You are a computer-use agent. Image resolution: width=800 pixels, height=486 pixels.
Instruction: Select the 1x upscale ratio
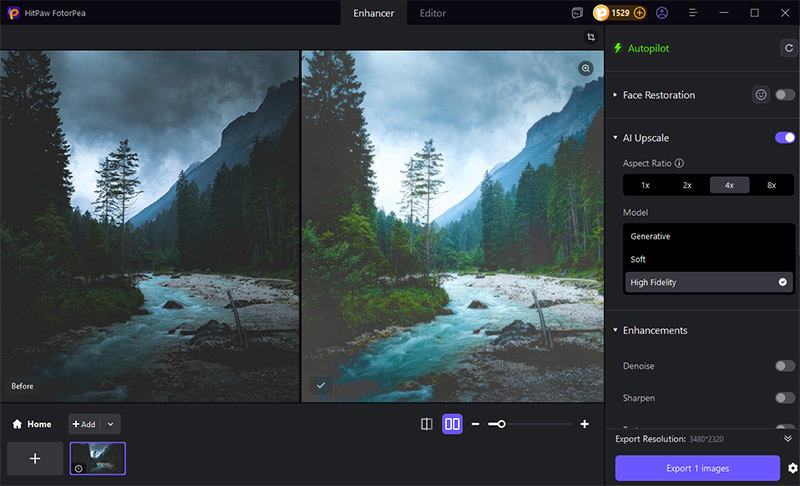645,185
